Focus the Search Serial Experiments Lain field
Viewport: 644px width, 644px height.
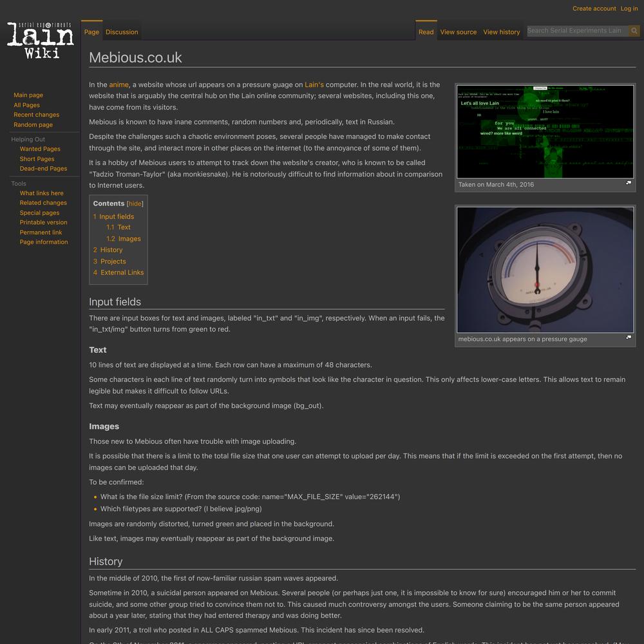[x=578, y=31]
